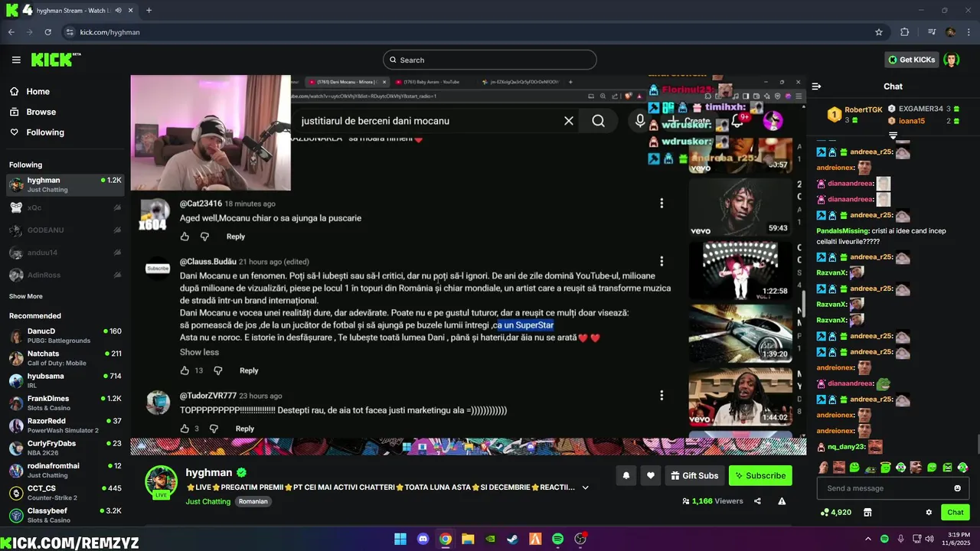The width and height of the screenshot is (980, 551).
Task: Share the stream via share icon
Action: tap(757, 501)
